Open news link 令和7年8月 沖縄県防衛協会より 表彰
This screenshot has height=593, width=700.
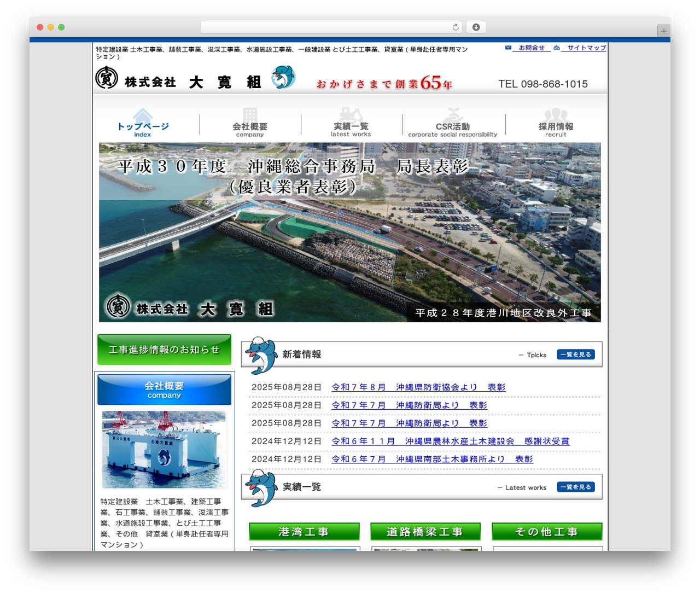pos(418,387)
